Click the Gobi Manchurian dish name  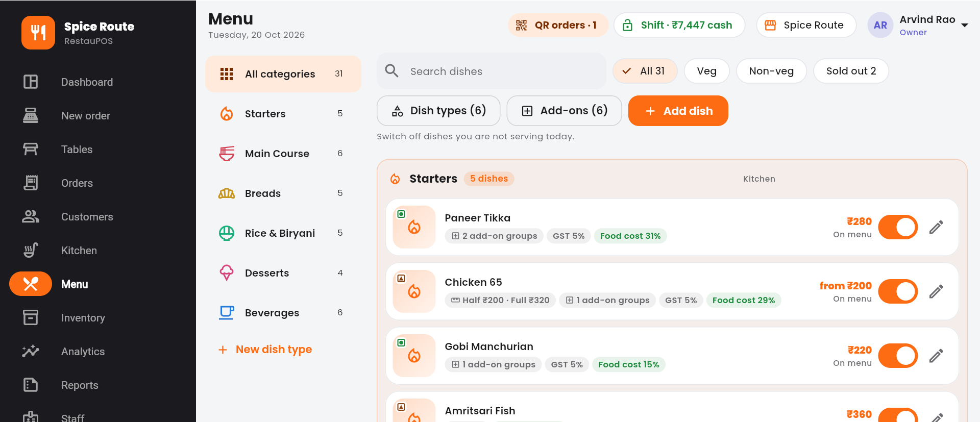(489, 346)
